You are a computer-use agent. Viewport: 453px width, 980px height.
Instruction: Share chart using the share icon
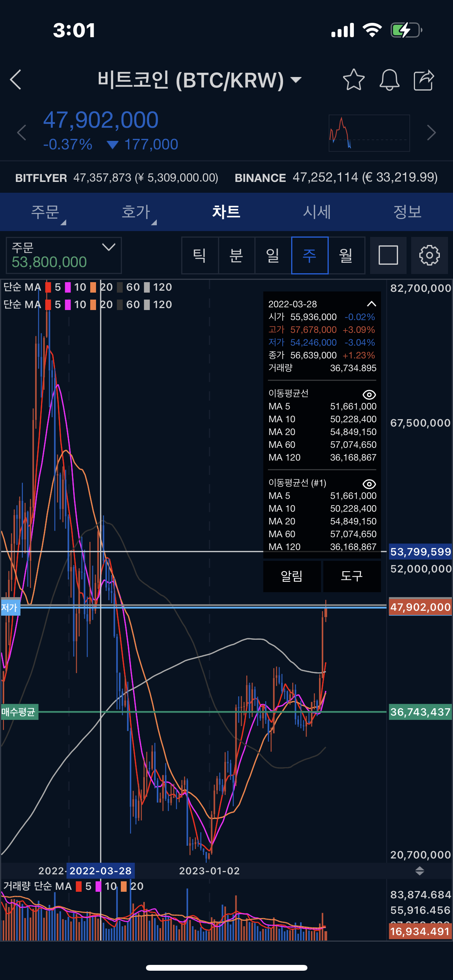click(424, 80)
